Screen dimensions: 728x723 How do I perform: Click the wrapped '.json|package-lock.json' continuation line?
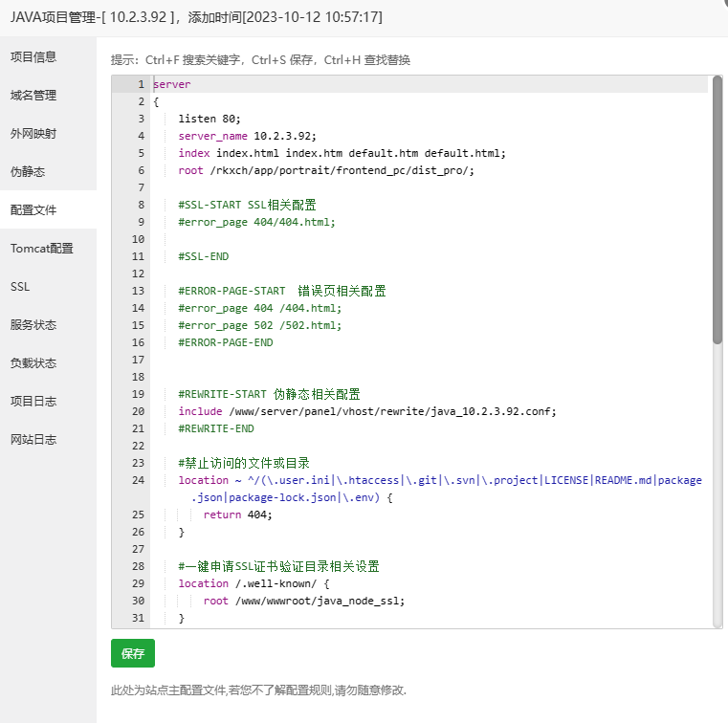coord(292,497)
